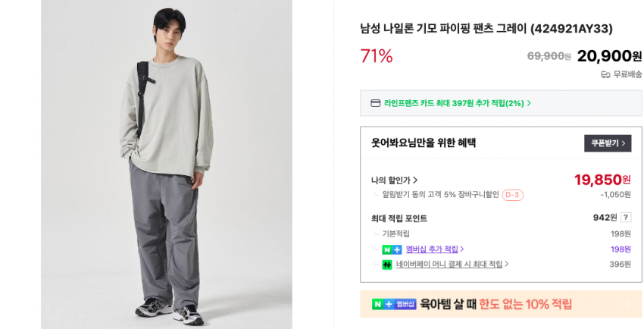Image resolution: width=644 pixels, height=329 pixels.
Task: Open the question mark help icon beside 942원
Action: click(x=626, y=218)
